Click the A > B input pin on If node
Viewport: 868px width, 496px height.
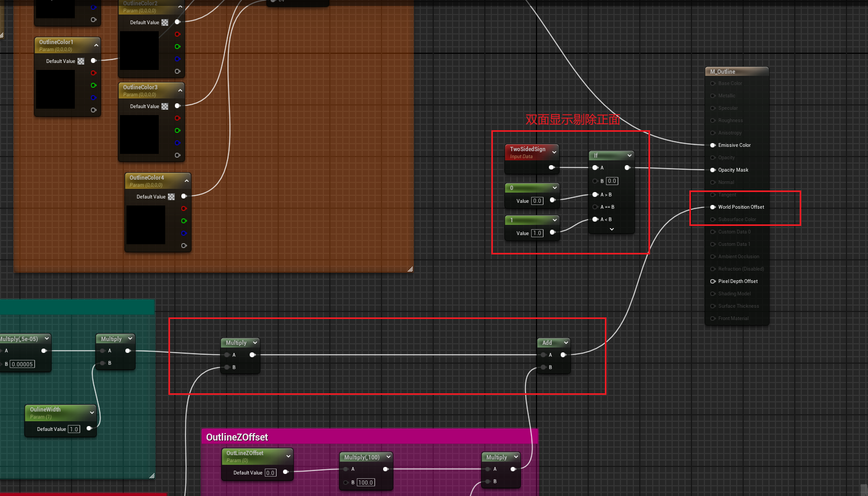tap(595, 195)
